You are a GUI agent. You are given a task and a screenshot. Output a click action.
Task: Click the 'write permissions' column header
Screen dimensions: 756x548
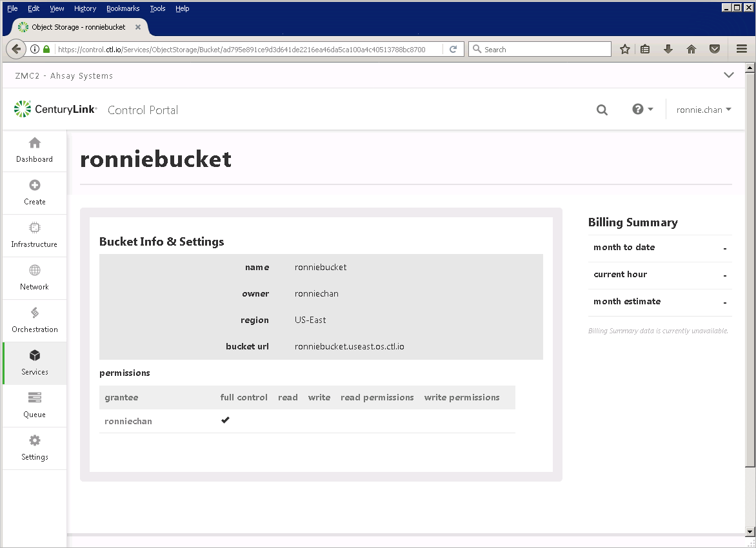462,398
